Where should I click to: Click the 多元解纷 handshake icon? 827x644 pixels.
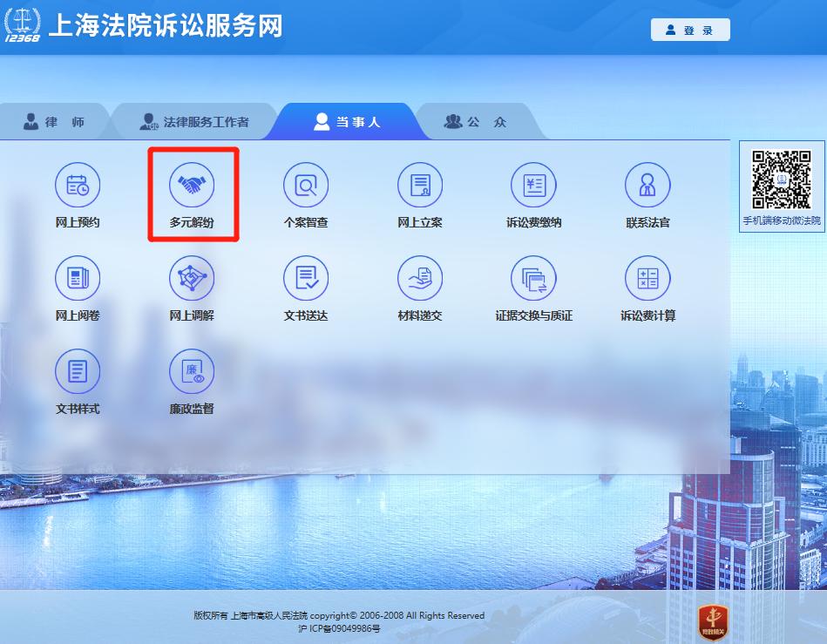coord(192,185)
